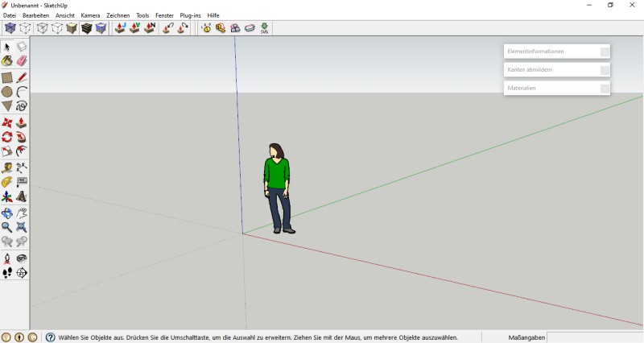Activate the Scale tool

[7, 151]
